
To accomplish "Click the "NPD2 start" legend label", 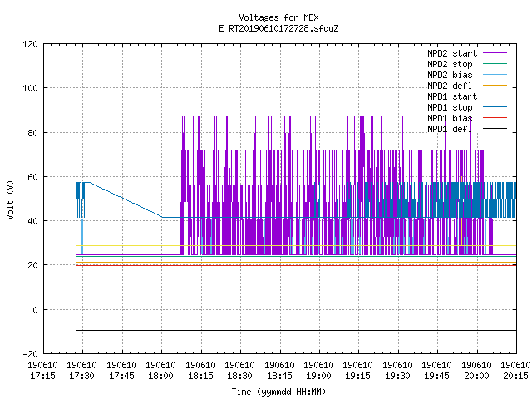I will [452, 53].
